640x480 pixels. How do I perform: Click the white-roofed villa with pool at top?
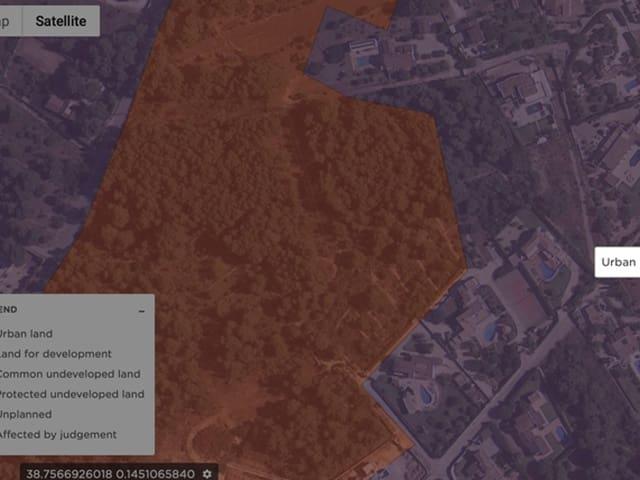click(x=363, y=52)
